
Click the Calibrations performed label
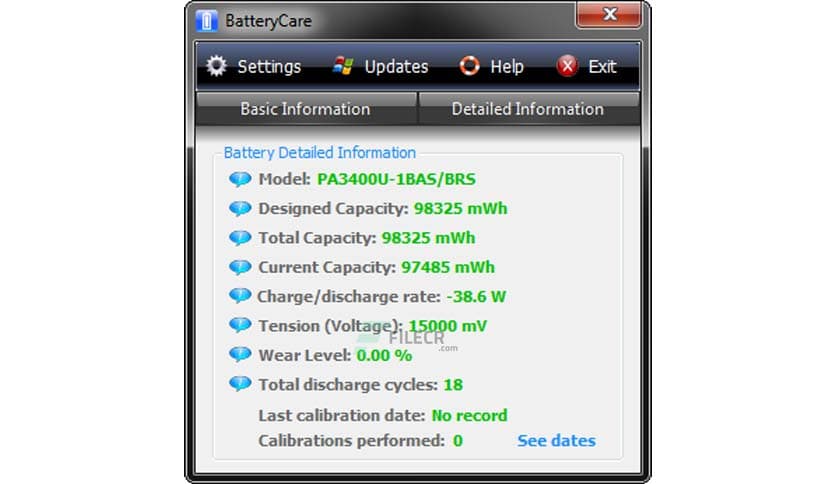pyautogui.click(x=351, y=441)
